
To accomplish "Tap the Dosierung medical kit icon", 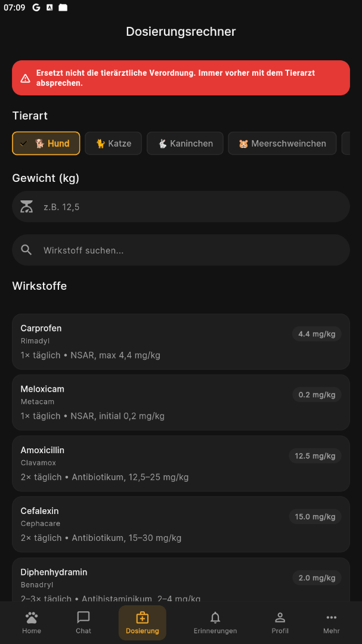I will click(142, 617).
